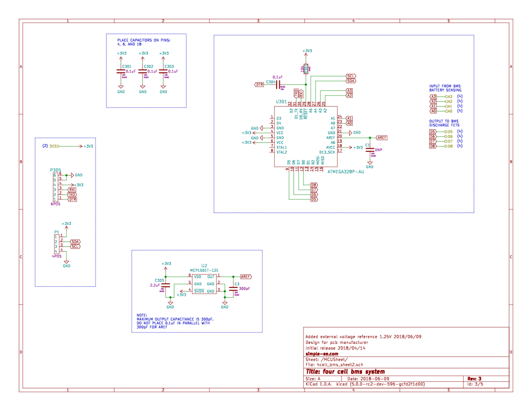
Task: Click the SDA label beside connector P1
Action: (75, 242)
